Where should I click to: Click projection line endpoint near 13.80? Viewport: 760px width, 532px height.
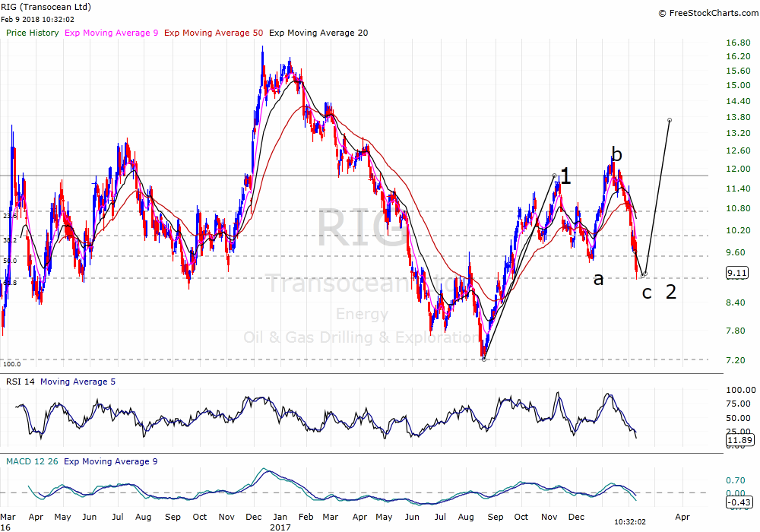(670, 119)
